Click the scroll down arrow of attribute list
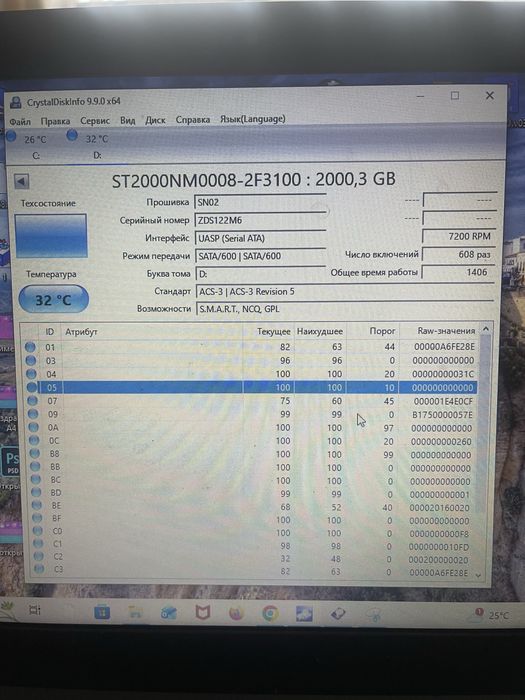Viewport: 525px width, 700px height. [479, 575]
